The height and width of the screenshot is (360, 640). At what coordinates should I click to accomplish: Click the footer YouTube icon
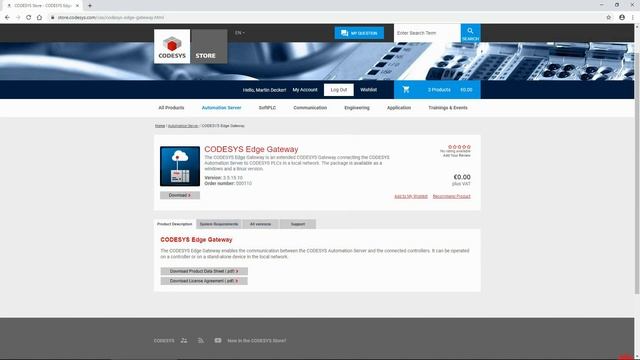coord(218,340)
